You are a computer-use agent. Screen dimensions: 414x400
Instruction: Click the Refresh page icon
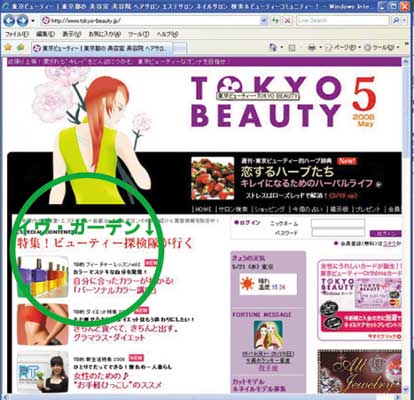pos(275,21)
